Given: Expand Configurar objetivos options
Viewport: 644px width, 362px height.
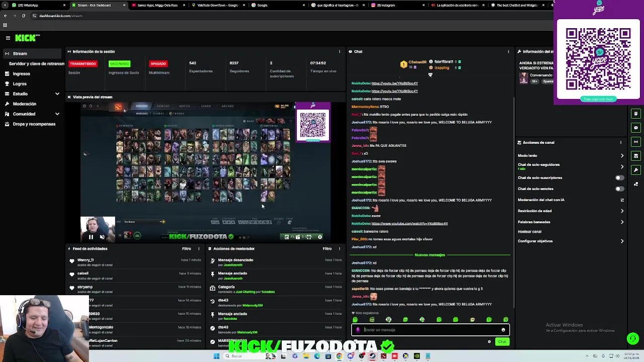Looking at the screenshot, I should 622,241.
